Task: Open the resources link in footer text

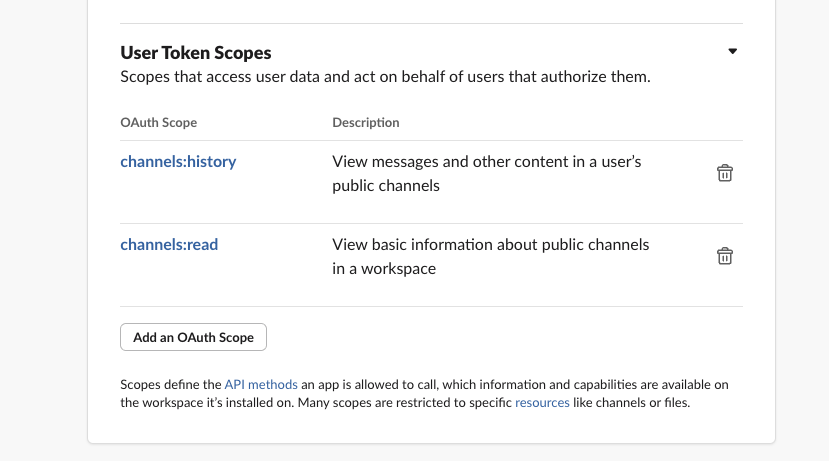Action: point(542,402)
